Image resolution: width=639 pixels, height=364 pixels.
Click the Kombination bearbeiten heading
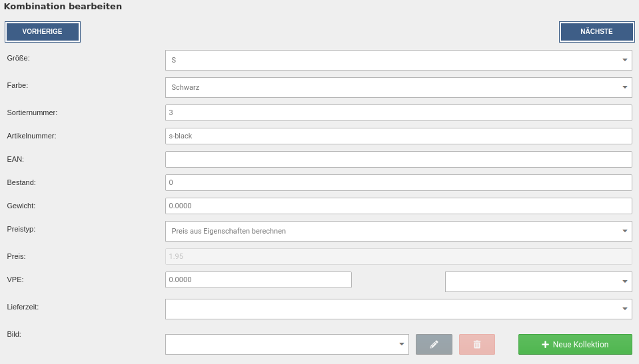coord(63,7)
